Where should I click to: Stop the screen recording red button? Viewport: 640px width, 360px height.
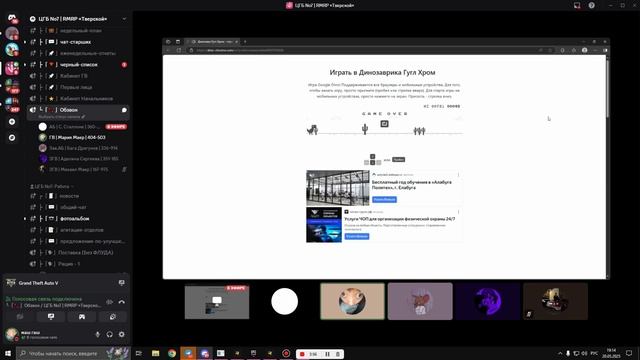pyautogui.click(x=302, y=354)
